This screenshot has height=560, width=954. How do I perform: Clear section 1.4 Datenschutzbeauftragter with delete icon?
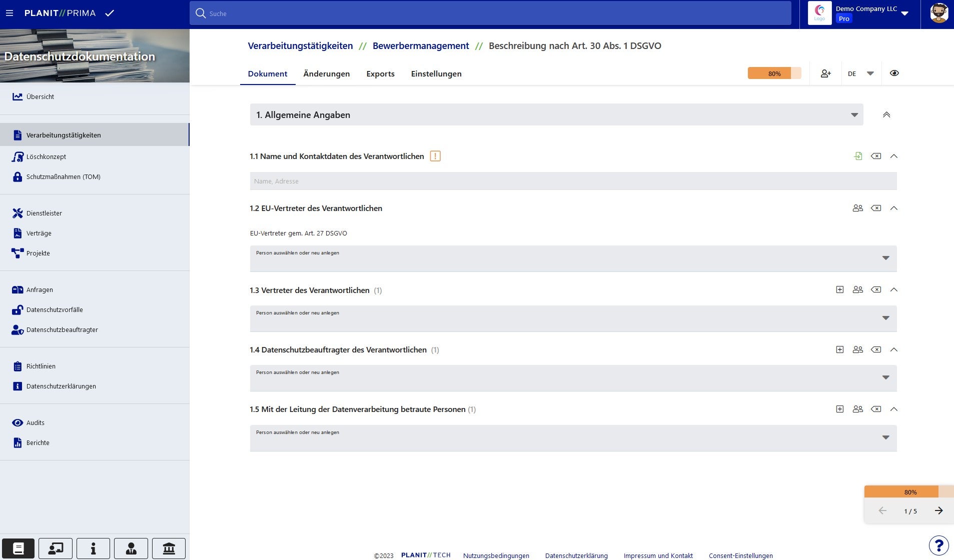[x=876, y=349]
